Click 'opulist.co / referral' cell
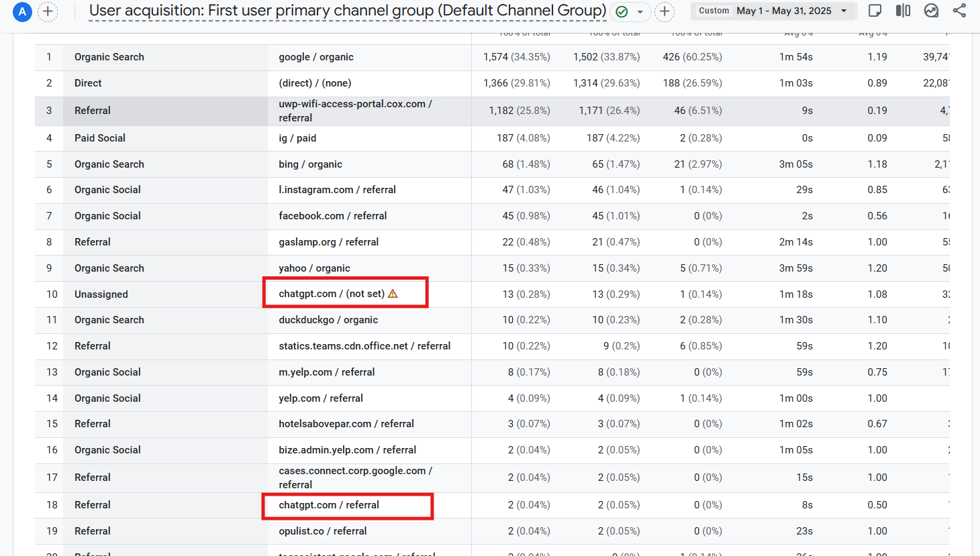The width and height of the screenshot is (980, 556). tap(323, 531)
